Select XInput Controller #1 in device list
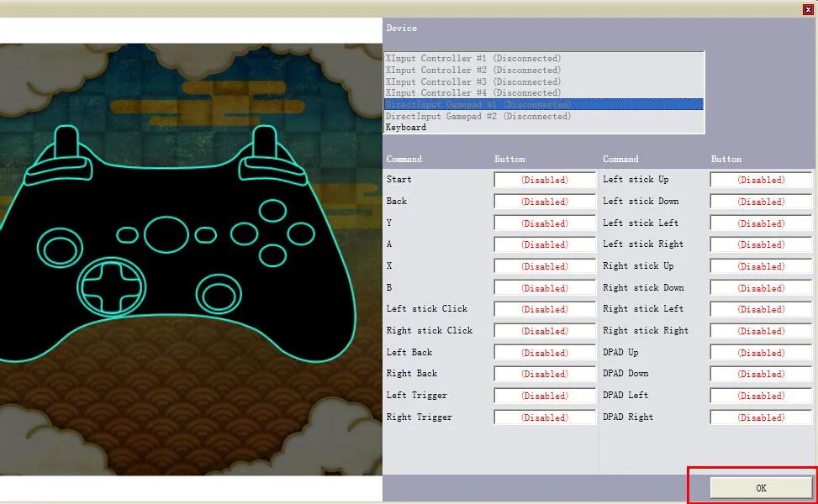818x504 pixels. pos(472,59)
